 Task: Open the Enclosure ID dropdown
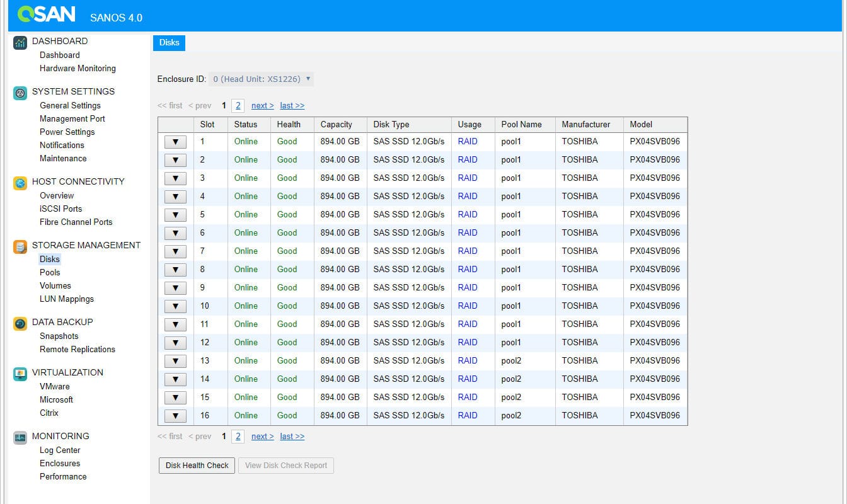click(261, 79)
